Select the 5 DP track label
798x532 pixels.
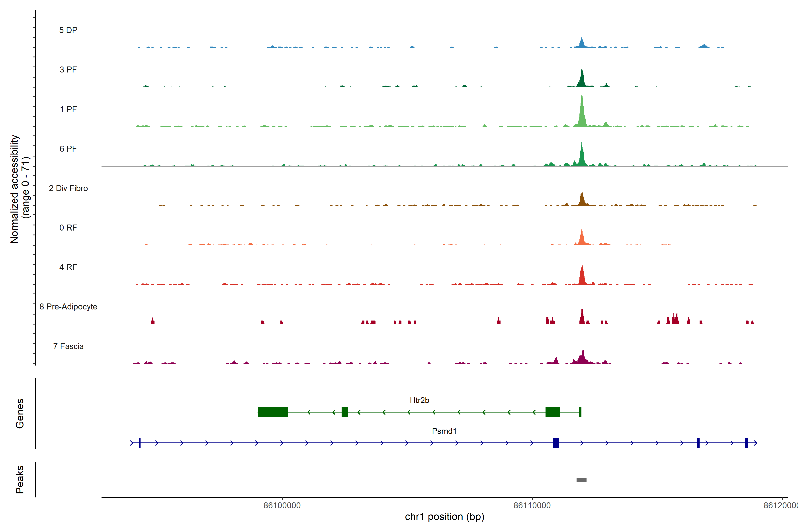[x=68, y=30]
